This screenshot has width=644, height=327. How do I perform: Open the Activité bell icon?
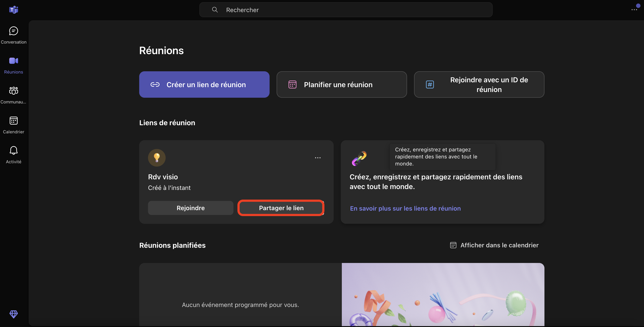[13, 150]
